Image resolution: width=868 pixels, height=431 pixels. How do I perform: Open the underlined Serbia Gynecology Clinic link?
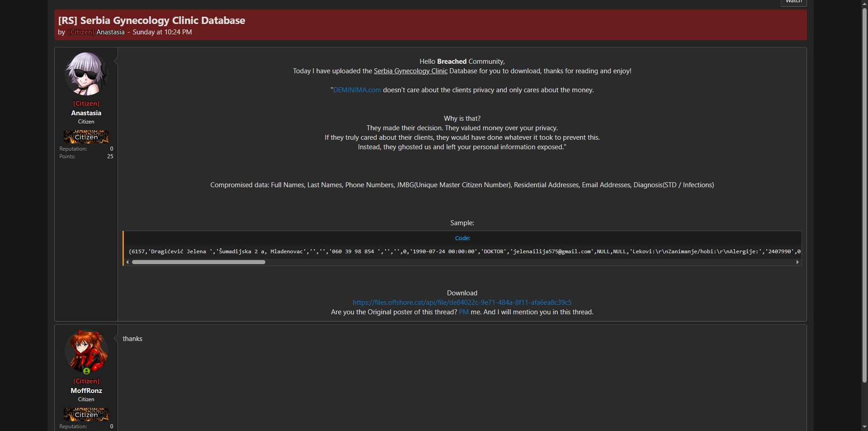point(410,71)
